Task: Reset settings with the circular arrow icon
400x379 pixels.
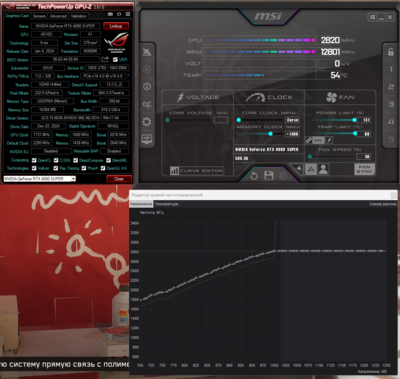Action: (254, 176)
